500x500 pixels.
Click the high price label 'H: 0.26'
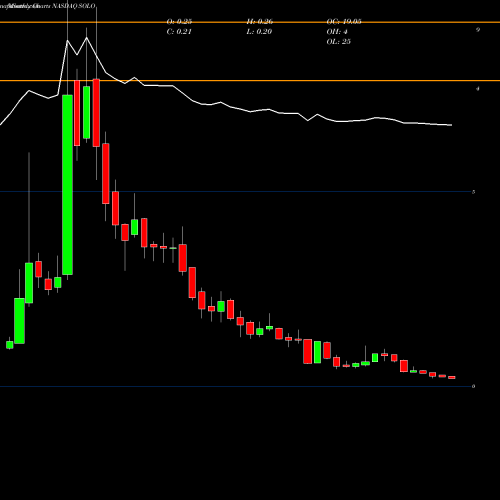coord(260,22)
